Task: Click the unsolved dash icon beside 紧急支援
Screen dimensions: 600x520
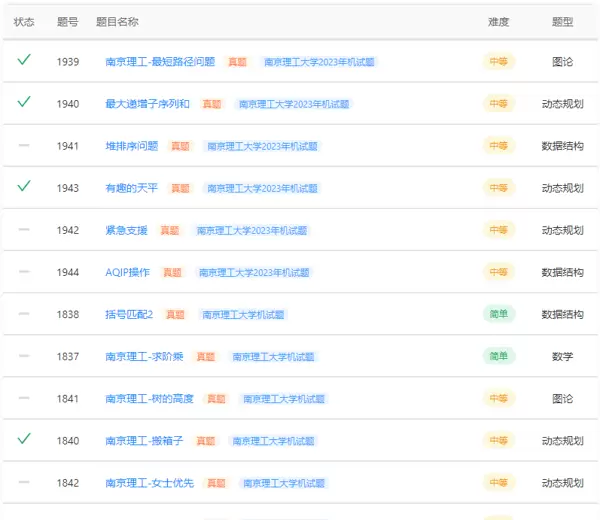Action: (24, 230)
